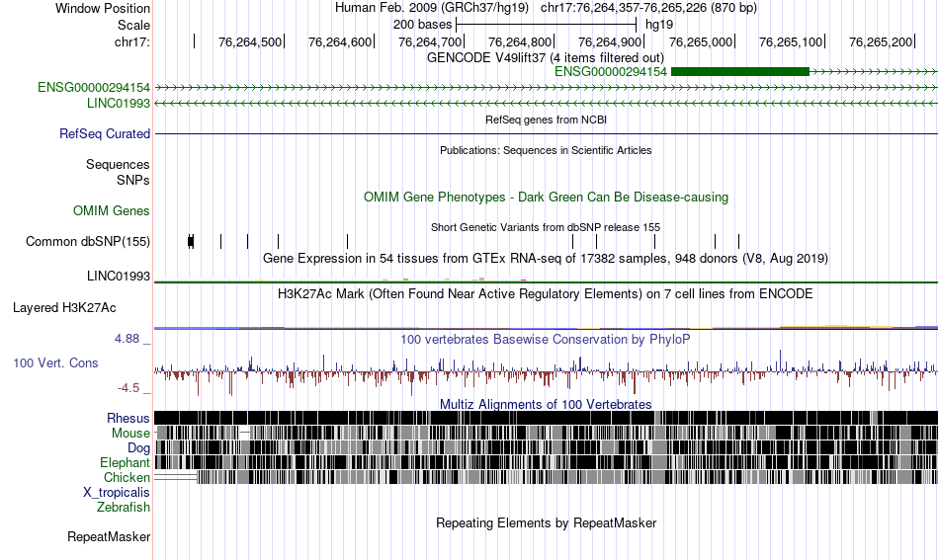
Task: Click the Window Position track label
Action: click(103, 8)
